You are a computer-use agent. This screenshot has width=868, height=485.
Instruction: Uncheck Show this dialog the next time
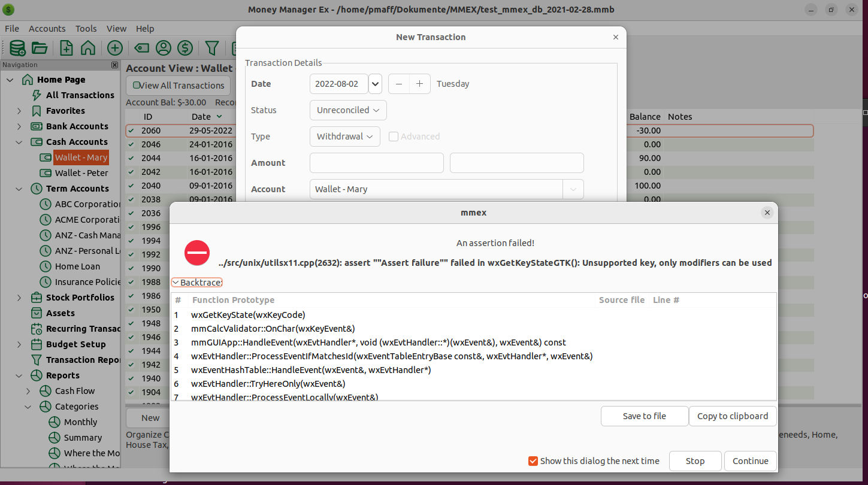click(x=533, y=461)
